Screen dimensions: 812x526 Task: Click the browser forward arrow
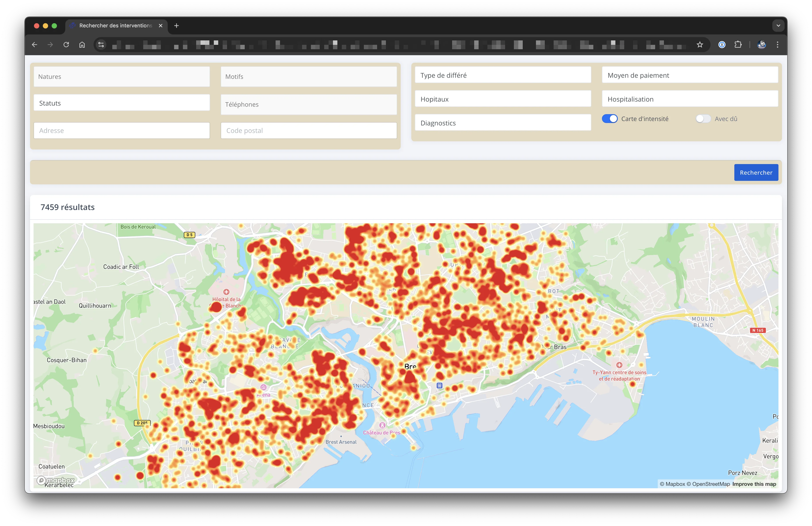(50, 45)
